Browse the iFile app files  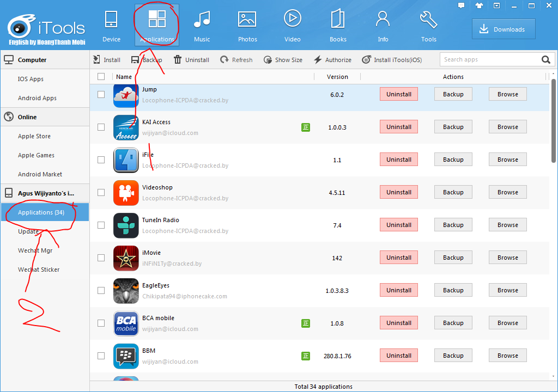pos(507,160)
